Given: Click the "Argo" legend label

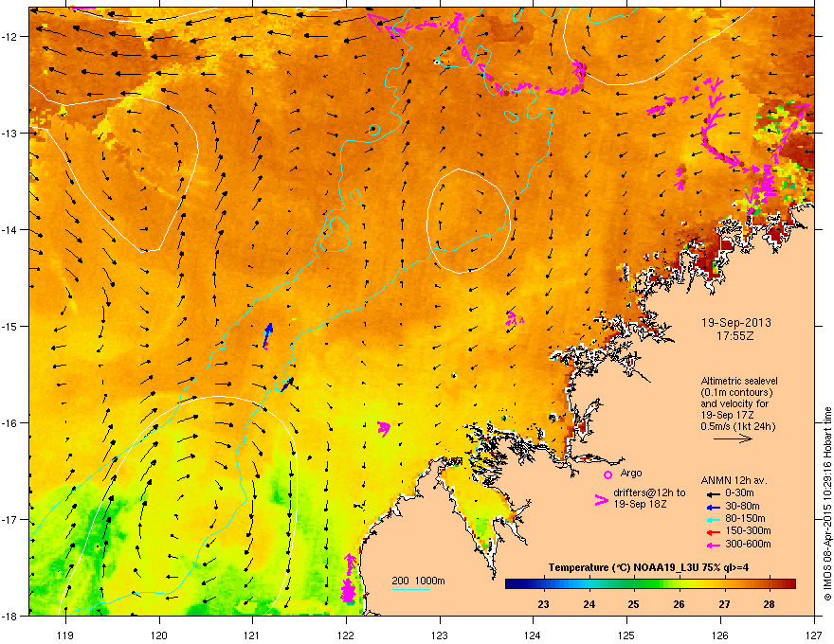Looking at the screenshot, I should [631, 473].
